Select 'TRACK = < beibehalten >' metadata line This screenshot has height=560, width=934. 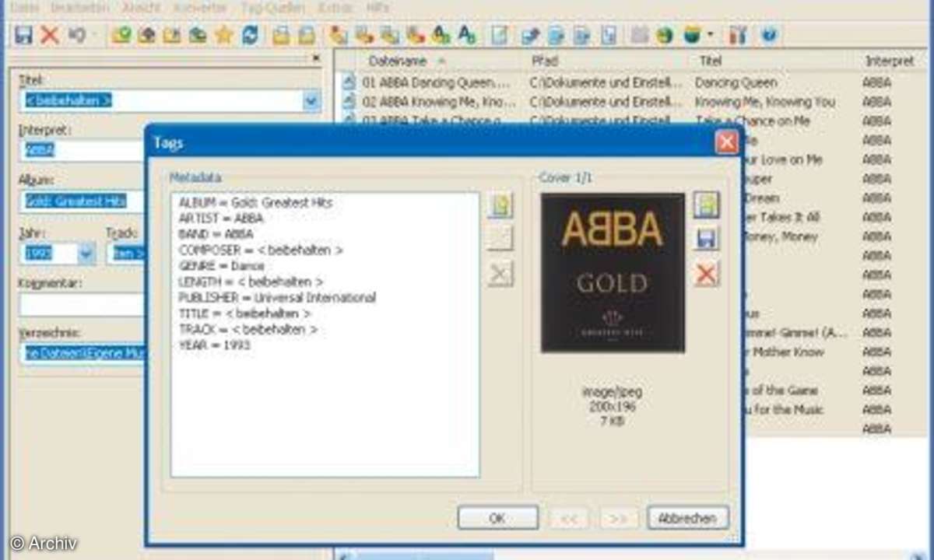coord(248,329)
